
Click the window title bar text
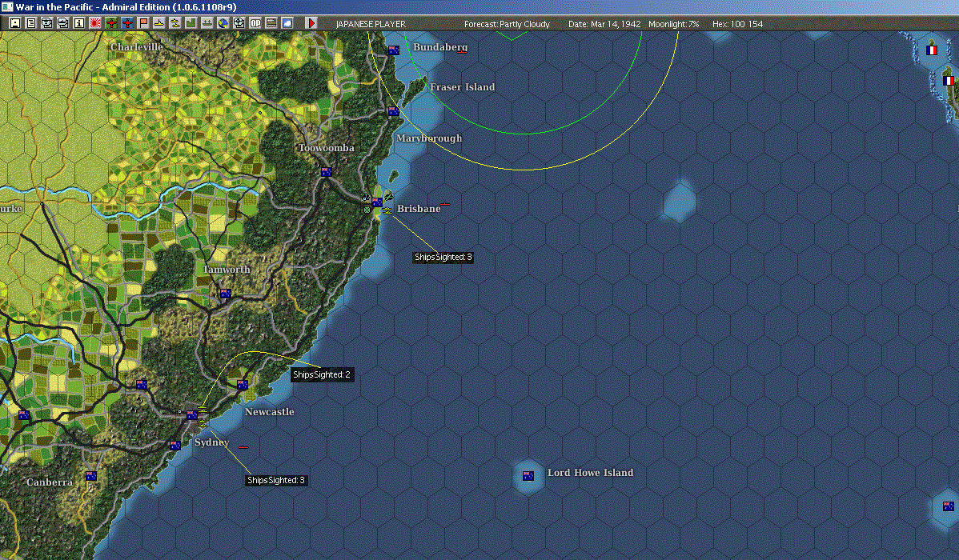point(126,7)
